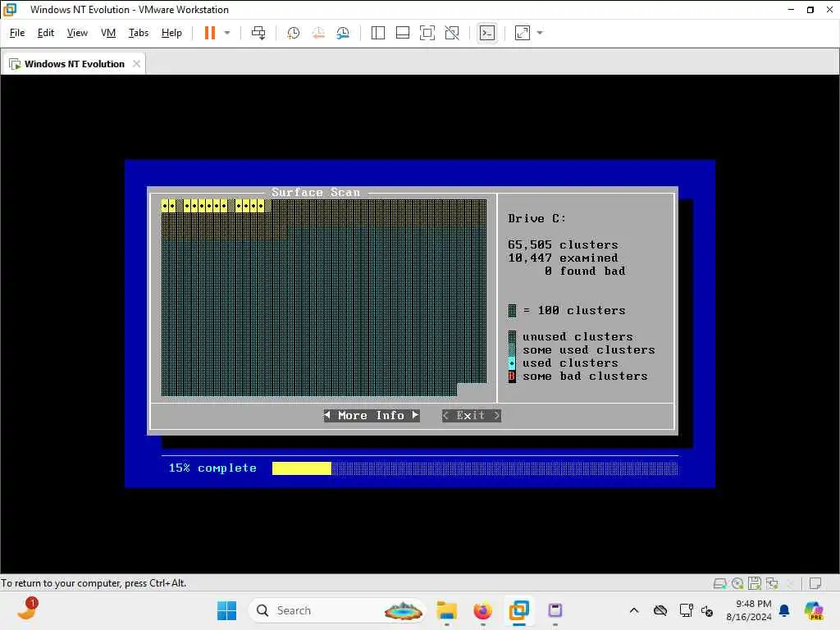
Task: Open the Edit menu
Action: [x=46, y=33]
